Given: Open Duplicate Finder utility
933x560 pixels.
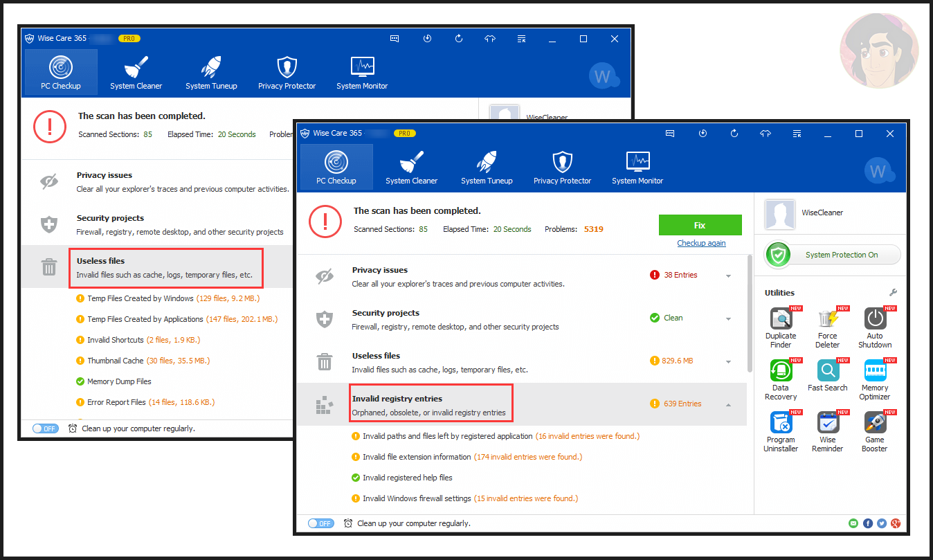Looking at the screenshot, I should [x=781, y=327].
